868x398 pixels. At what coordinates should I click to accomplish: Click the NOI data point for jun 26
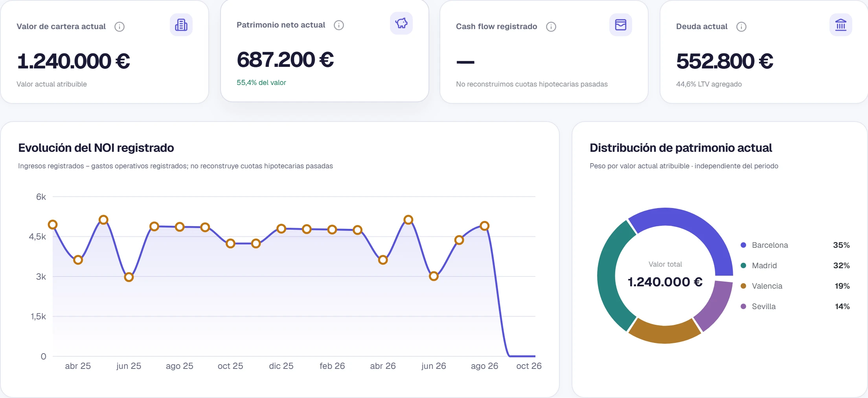tap(434, 276)
